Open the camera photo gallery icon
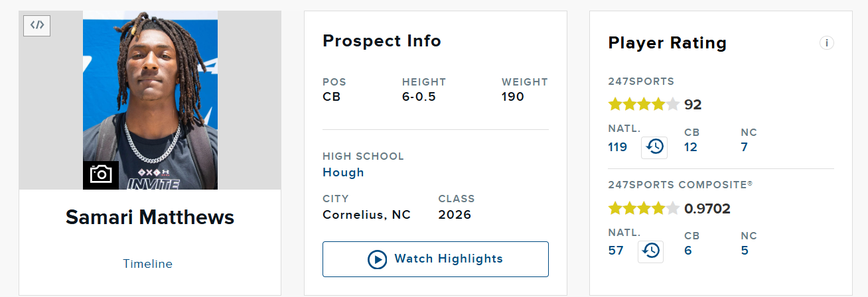868x297 pixels. pyautogui.click(x=101, y=175)
